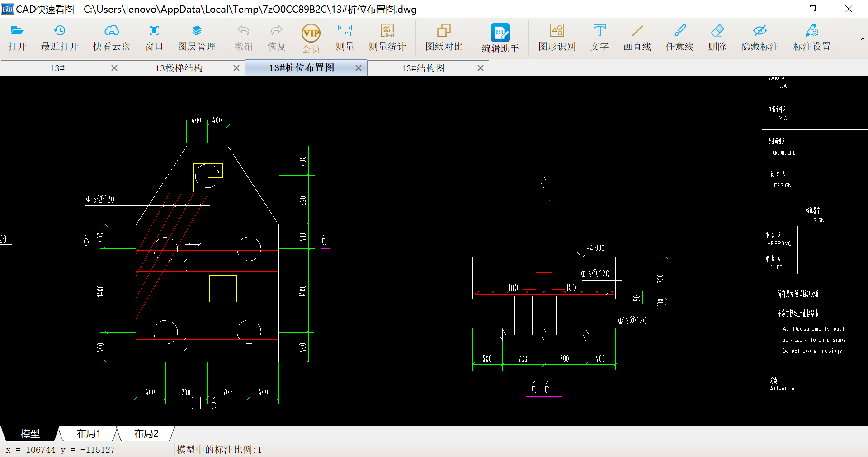
Task: Open 标注设置 annotation settings
Action: coord(812,38)
